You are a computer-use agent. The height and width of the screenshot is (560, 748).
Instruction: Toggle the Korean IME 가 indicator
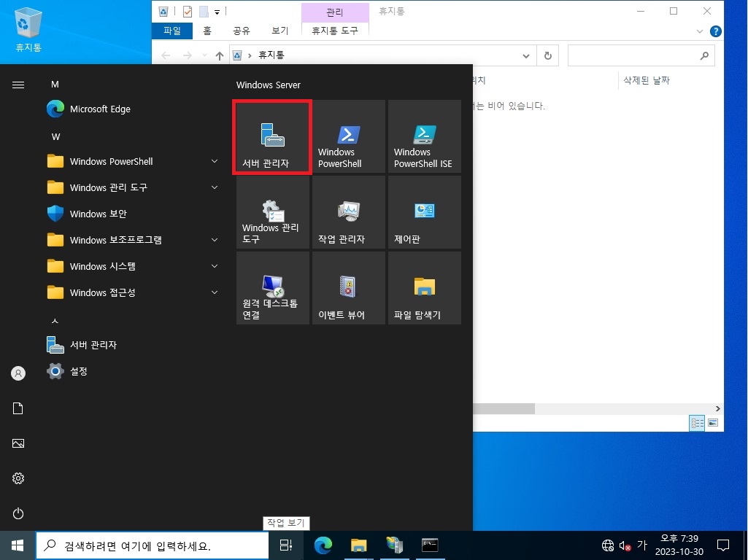pos(643,545)
